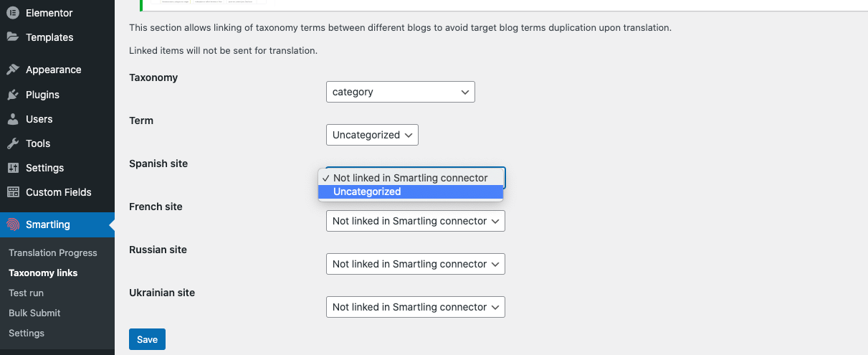
Task: Click the Elementor icon in sidebar
Action: 13,13
